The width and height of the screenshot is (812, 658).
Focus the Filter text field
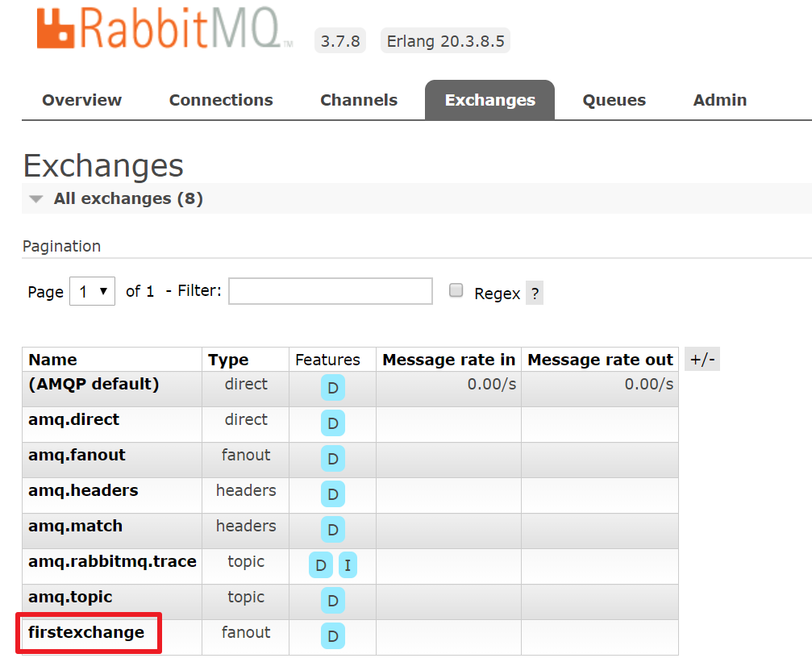coord(331,291)
